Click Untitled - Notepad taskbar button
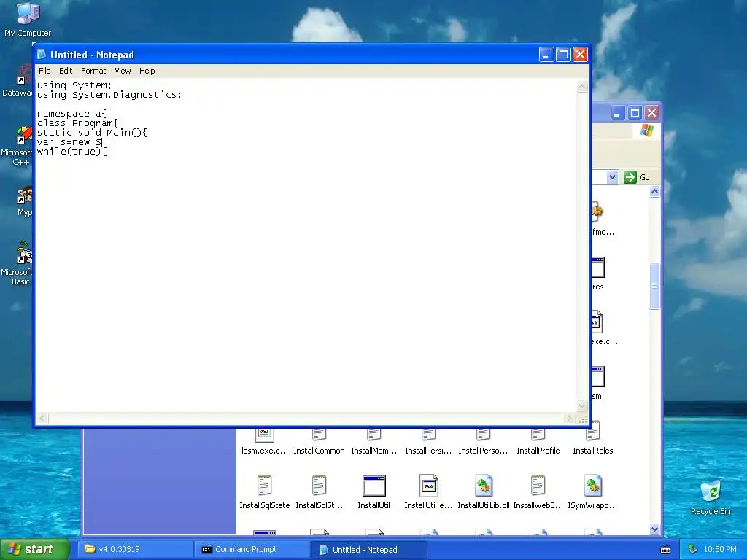The image size is (747, 560). 368,550
